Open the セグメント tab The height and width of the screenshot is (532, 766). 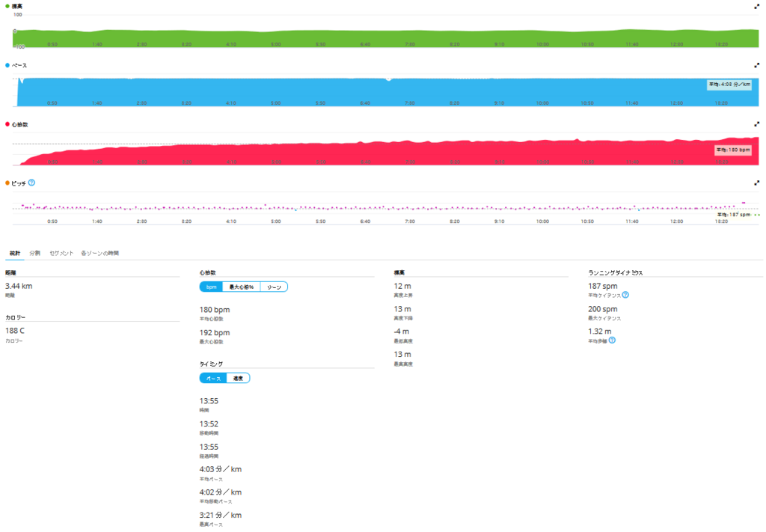61,253
